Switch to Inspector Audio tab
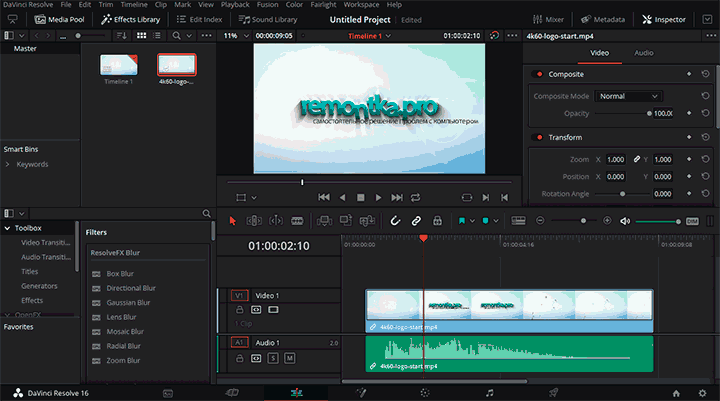The width and height of the screenshot is (720, 401). (644, 53)
